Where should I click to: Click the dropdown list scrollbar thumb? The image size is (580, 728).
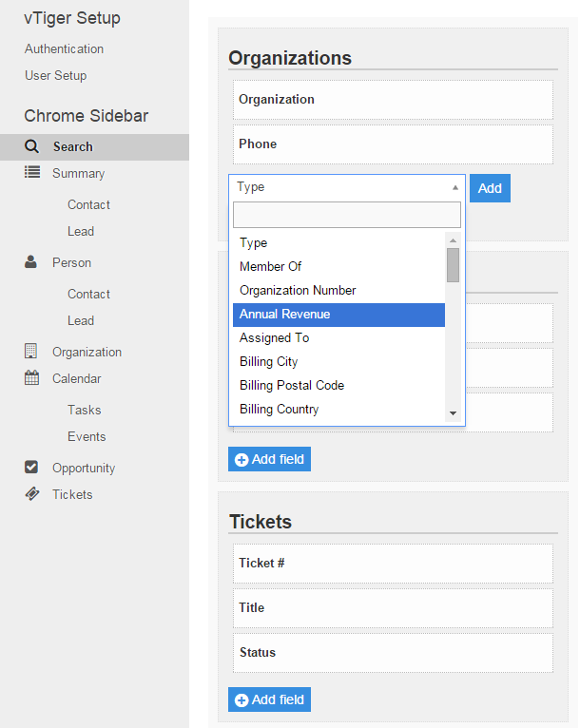453,265
